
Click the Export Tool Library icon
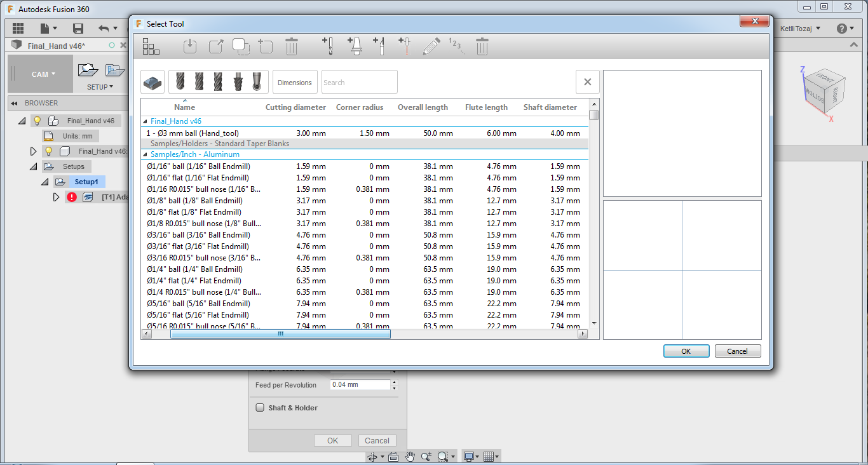click(x=216, y=46)
